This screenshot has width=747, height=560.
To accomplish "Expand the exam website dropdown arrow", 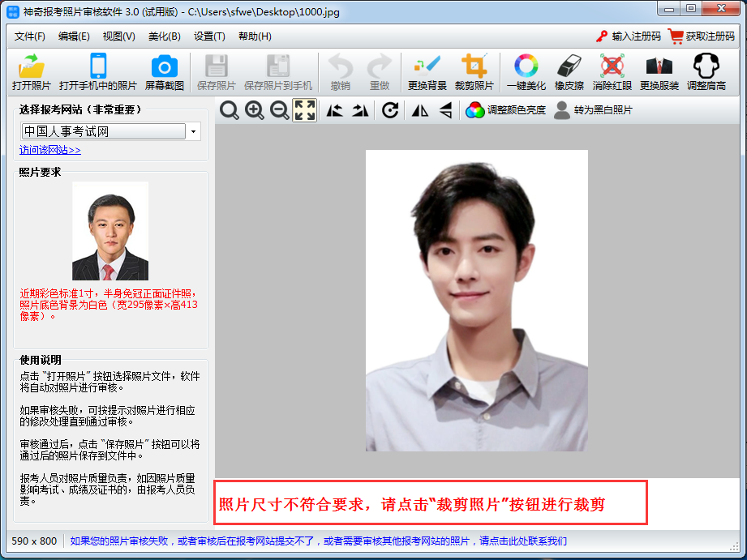I will 193,131.
